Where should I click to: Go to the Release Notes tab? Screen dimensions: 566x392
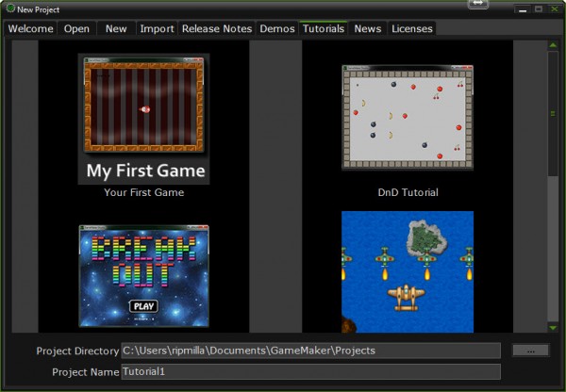pos(217,28)
